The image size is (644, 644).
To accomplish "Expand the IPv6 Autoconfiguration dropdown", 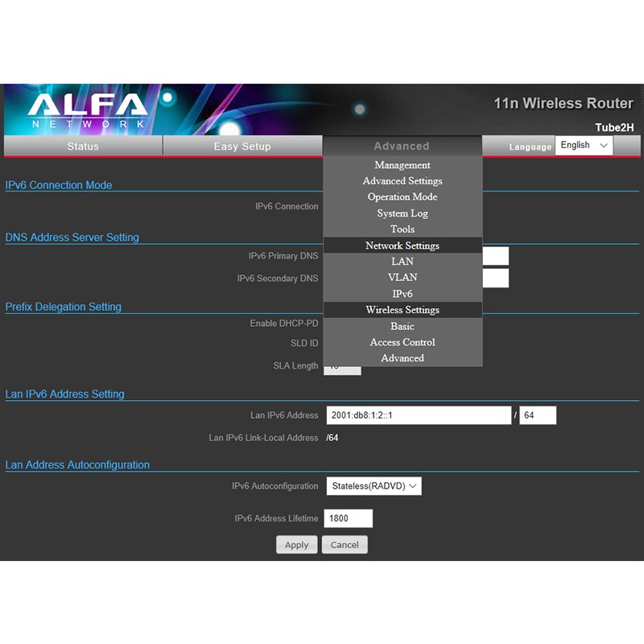I will (374, 486).
